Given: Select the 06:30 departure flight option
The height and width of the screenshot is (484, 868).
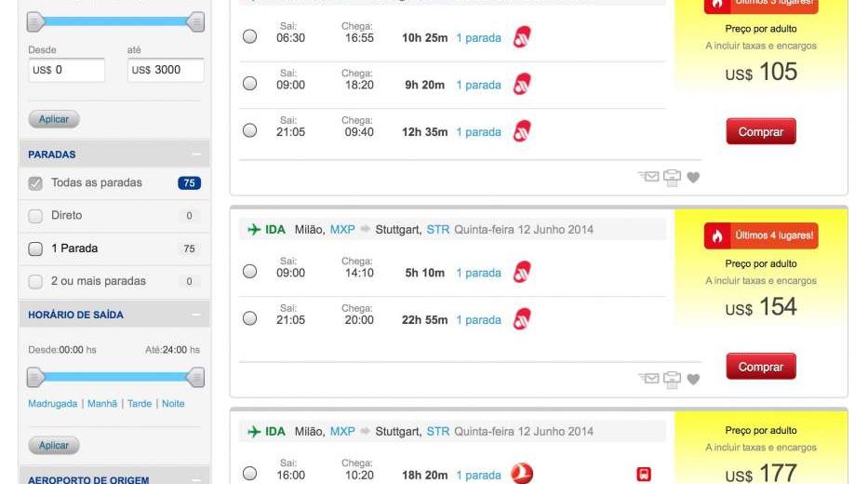Looking at the screenshot, I should (x=249, y=37).
